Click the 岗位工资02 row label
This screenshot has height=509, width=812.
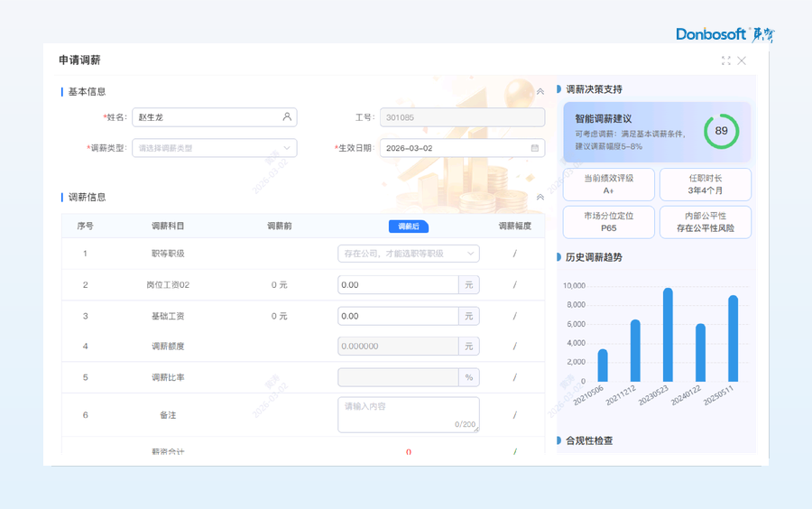(168, 285)
